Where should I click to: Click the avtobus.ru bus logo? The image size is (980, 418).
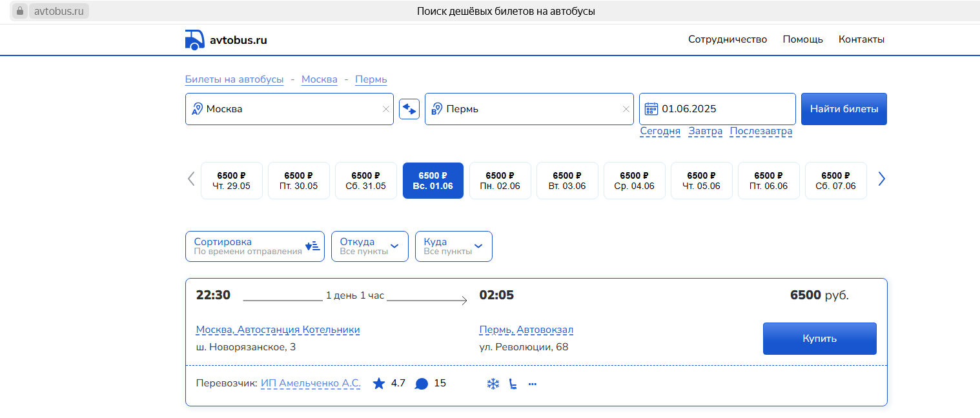(195, 39)
